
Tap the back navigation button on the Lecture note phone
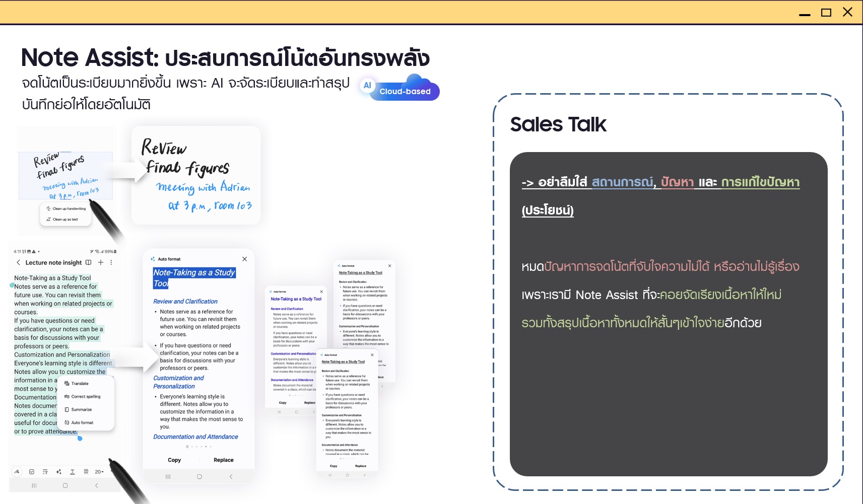[96, 485]
